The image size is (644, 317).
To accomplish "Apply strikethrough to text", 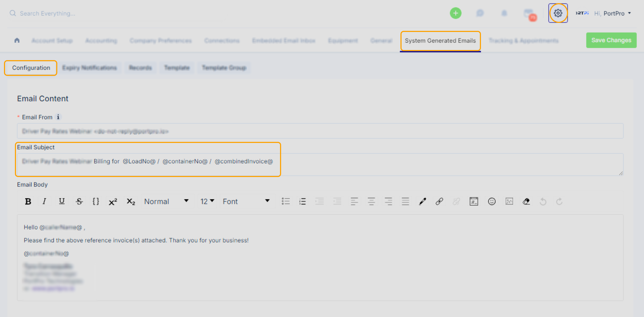I will click(79, 201).
